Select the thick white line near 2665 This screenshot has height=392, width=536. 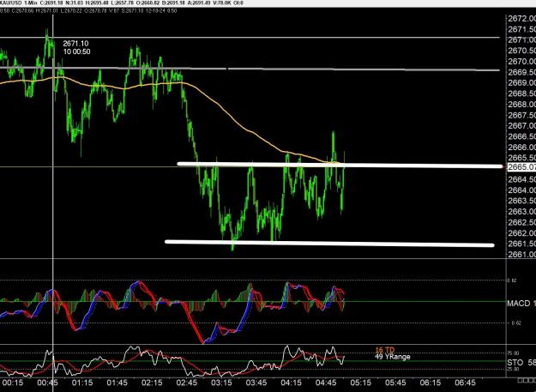[340, 165]
